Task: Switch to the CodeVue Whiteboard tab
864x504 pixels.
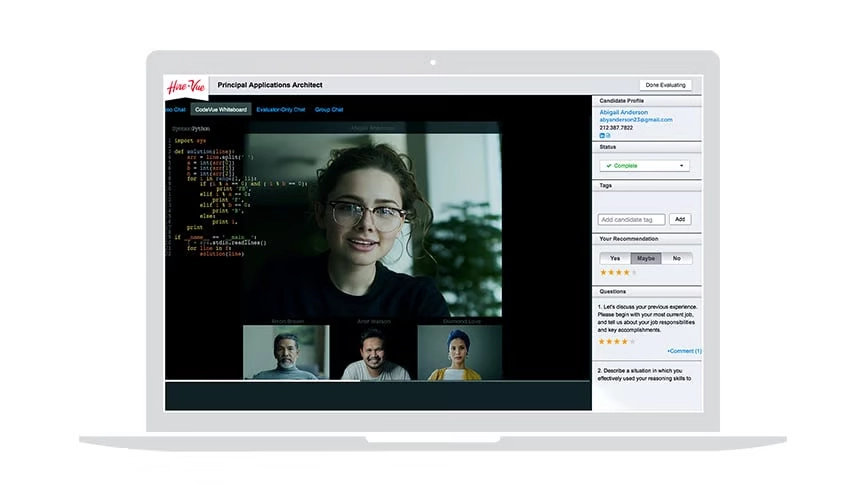Action: tap(221, 110)
